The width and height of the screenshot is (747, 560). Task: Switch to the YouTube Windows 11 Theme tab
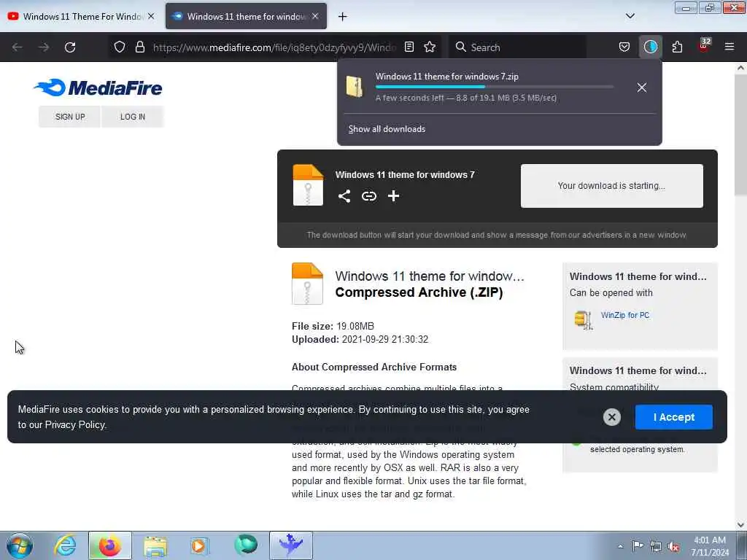(81, 16)
